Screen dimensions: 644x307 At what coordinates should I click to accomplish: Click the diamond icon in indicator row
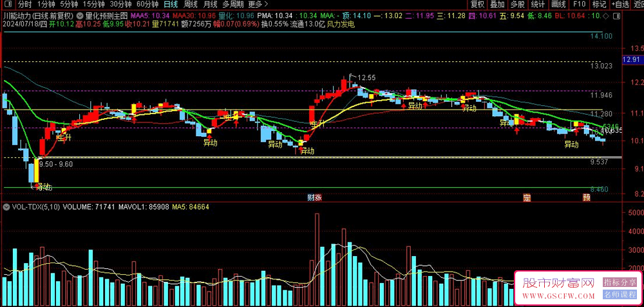[605, 16]
